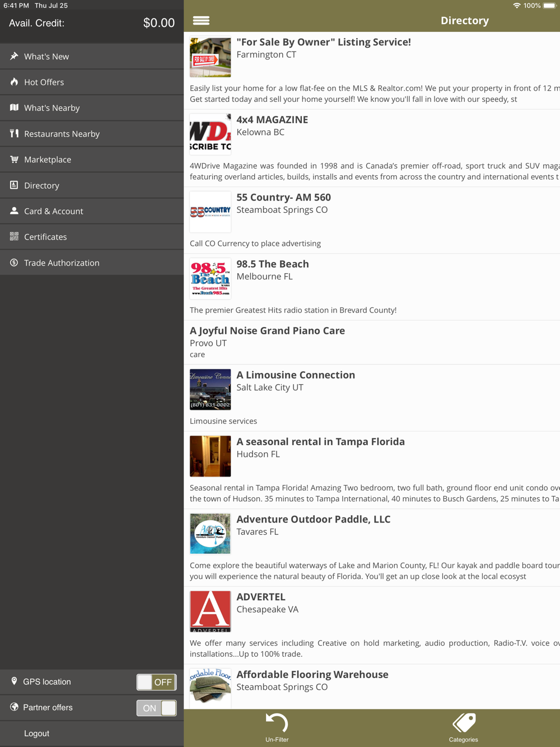Screen dimensions: 560x747
Task: Click the Card & Account person icon
Action: click(x=14, y=211)
